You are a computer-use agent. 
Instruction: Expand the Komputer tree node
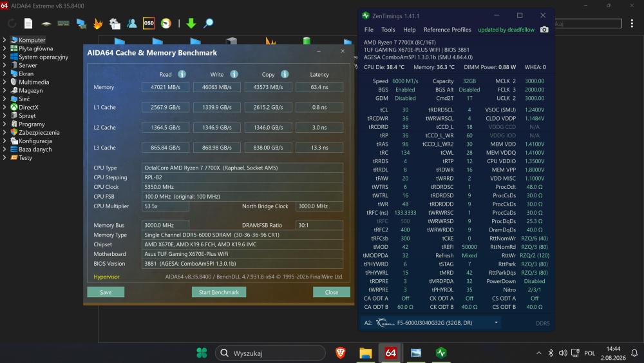point(4,40)
